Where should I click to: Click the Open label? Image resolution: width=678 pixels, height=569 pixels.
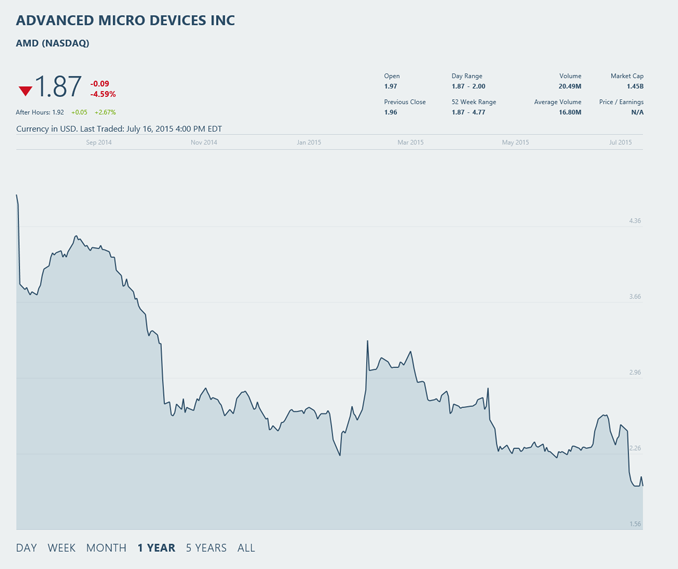392,76
